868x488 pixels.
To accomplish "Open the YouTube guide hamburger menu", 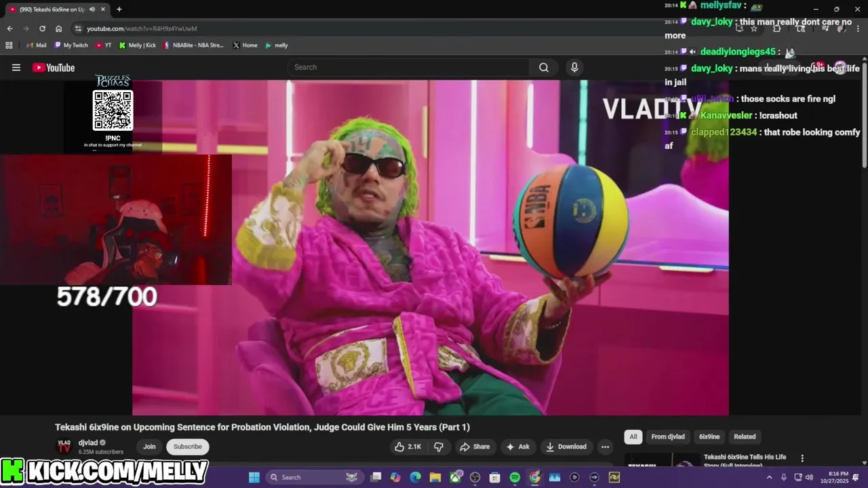I will (16, 67).
